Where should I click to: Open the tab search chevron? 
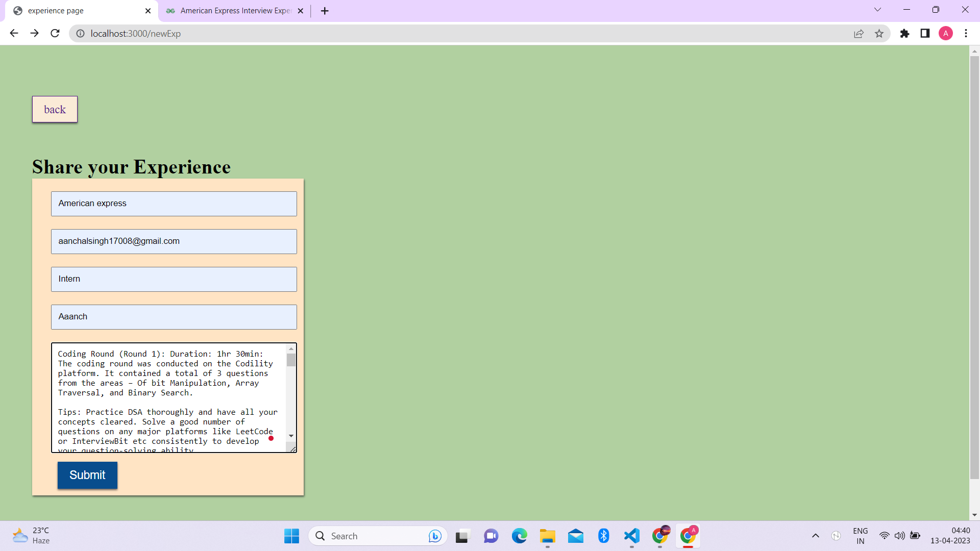coord(877,10)
